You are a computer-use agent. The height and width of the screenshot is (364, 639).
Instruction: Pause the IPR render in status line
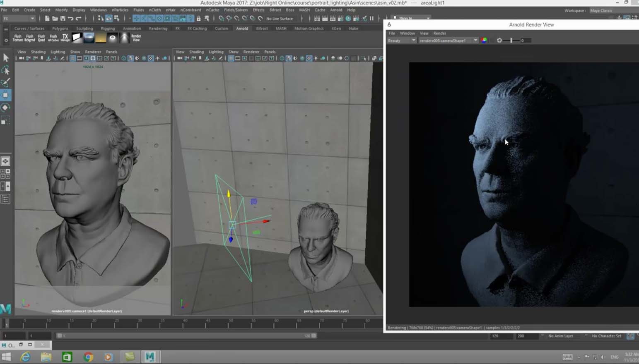click(371, 19)
